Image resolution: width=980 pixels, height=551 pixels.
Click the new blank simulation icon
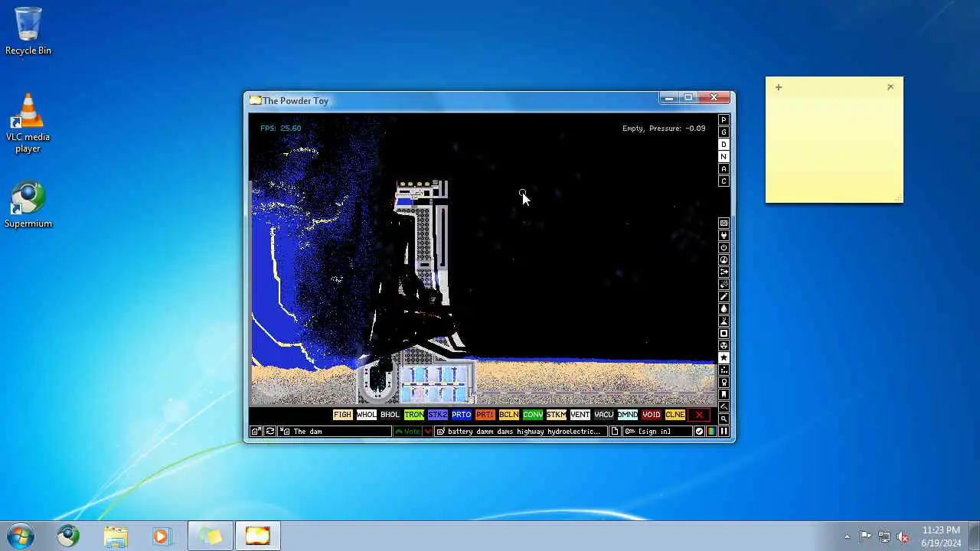(615, 432)
